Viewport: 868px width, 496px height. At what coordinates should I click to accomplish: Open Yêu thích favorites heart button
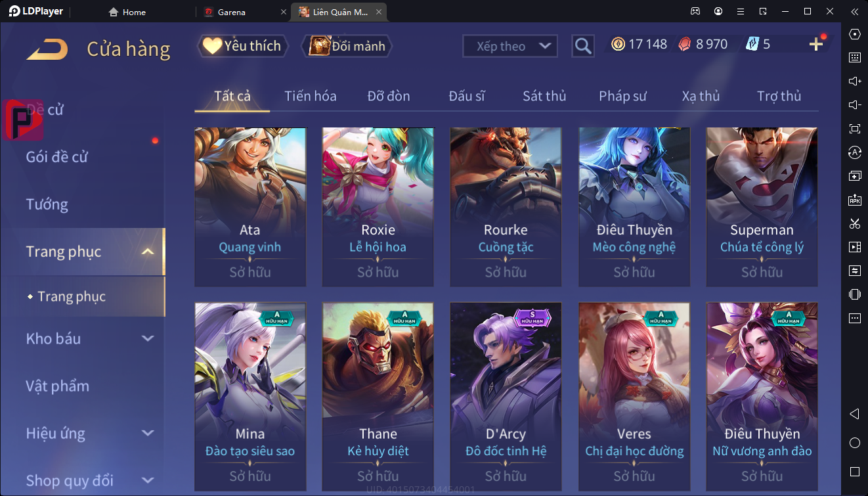coord(242,45)
